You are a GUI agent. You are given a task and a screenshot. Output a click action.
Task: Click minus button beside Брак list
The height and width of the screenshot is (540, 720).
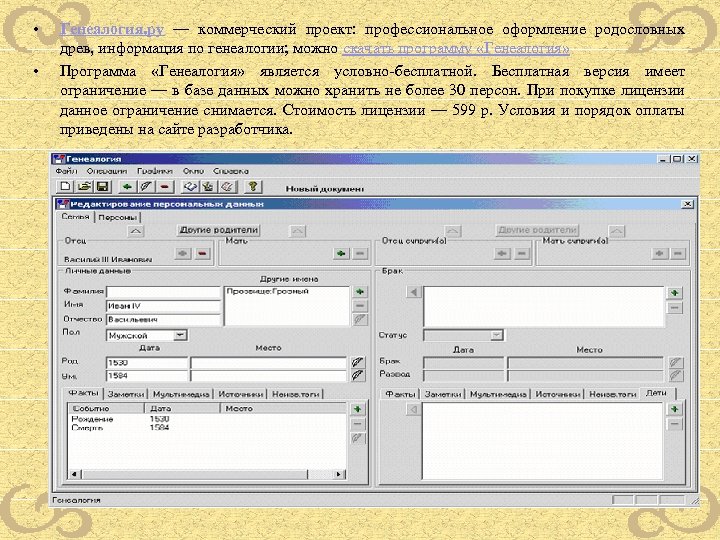tap(675, 308)
